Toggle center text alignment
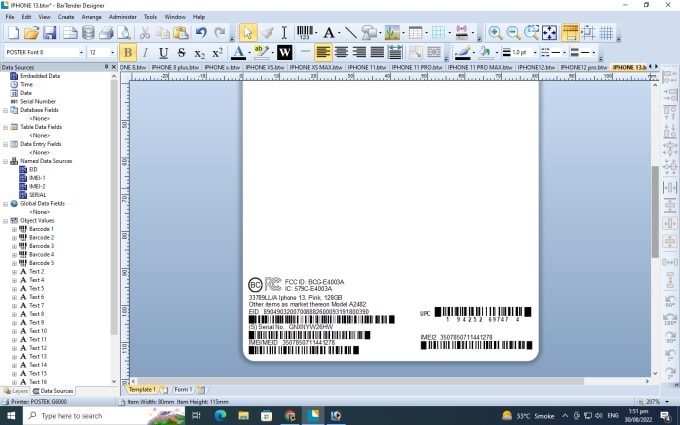Viewport: 680px width, 425px height. [x=341, y=52]
